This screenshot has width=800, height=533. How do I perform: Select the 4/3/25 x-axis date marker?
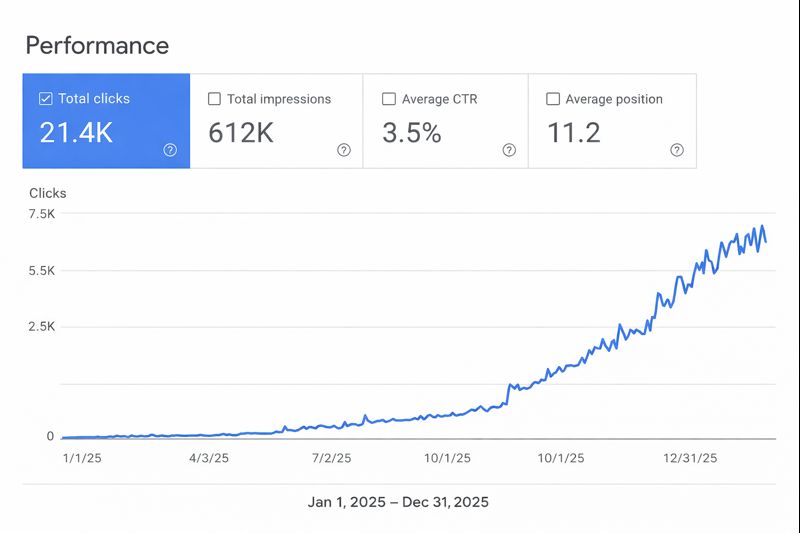(x=209, y=458)
